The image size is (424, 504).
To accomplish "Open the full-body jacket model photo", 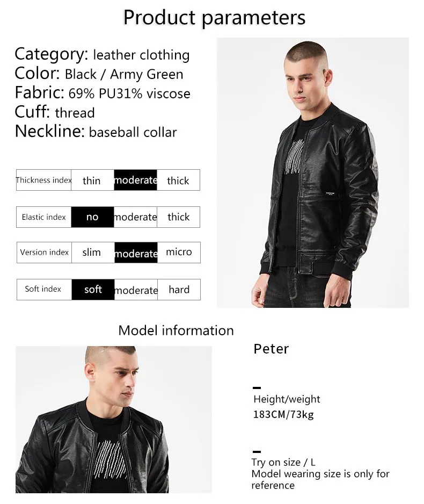I will (312, 172).
